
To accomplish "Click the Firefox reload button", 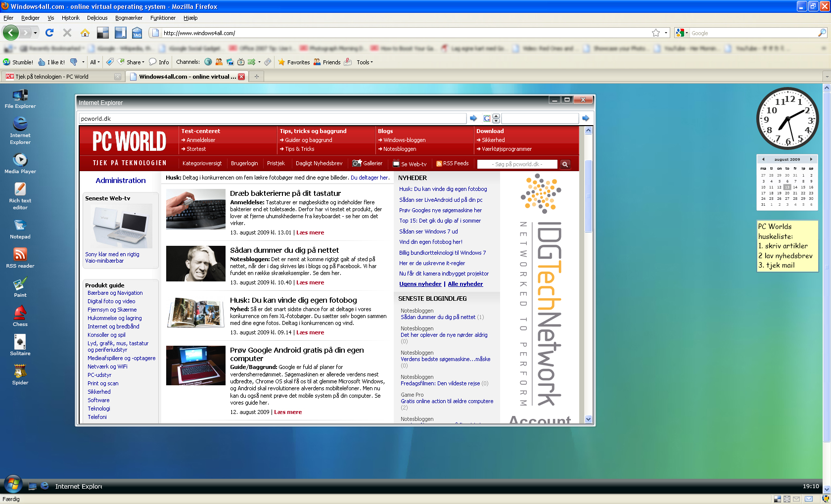I will click(x=49, y=33).
